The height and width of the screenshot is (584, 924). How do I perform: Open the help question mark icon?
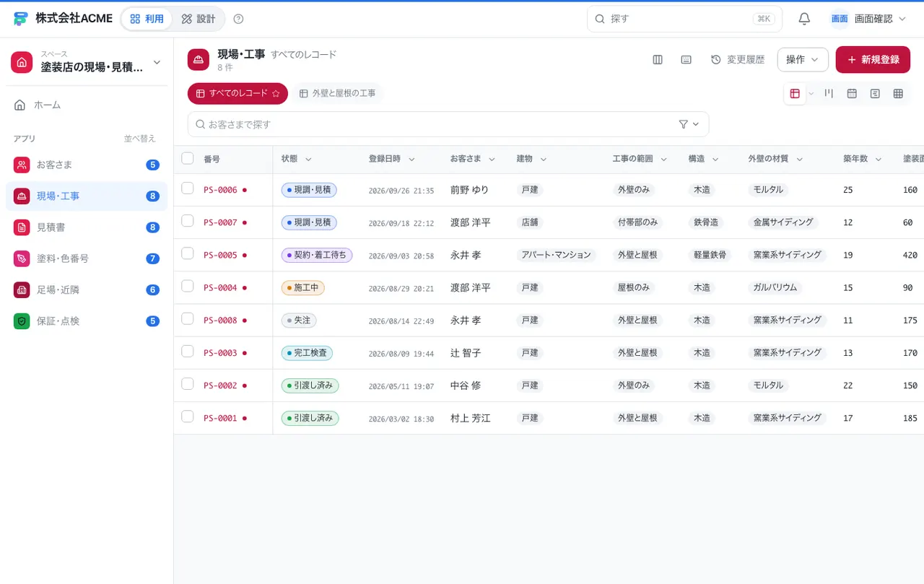[x=239, y=19]
